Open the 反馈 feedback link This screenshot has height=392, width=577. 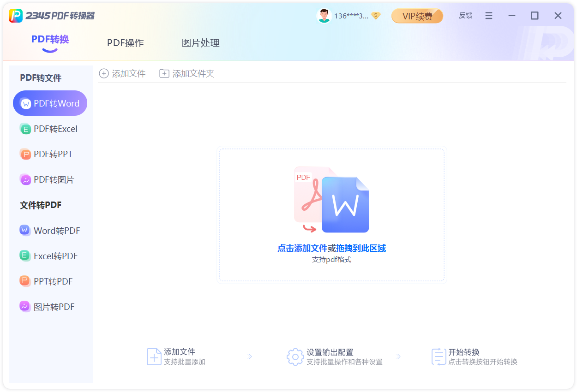tap(465, 16)
